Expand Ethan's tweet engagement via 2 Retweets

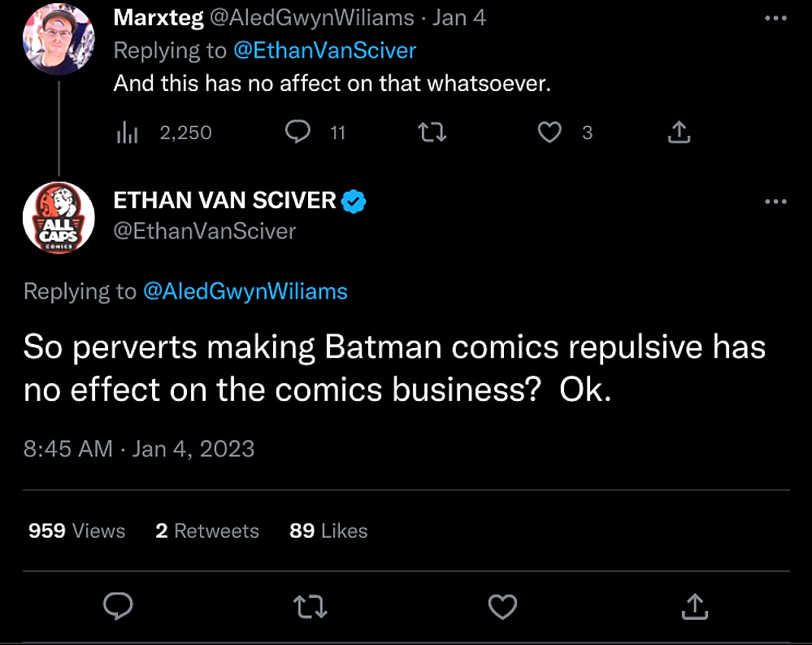pyautogui.click(x=207, y=530)
